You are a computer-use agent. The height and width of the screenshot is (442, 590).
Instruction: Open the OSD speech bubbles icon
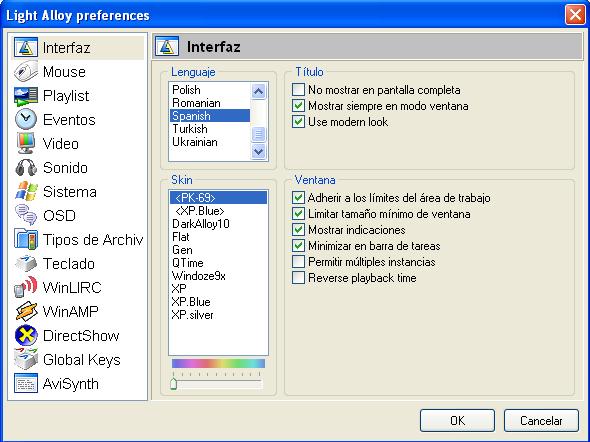coord(26,216)
